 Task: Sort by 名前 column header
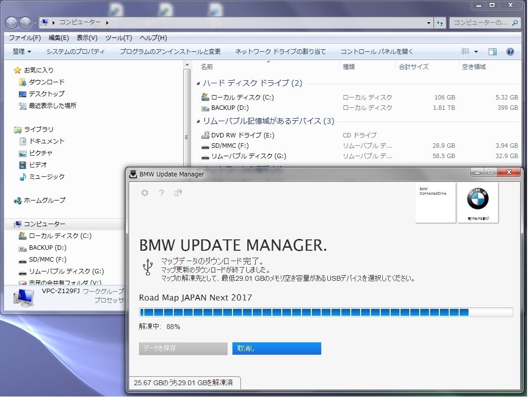point(208,67)
